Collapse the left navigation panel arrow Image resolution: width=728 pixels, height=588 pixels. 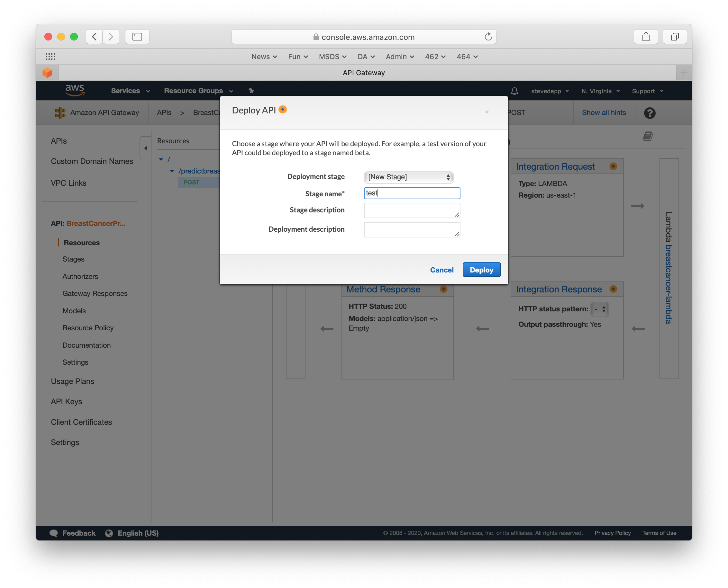click(x=145, y=148)
